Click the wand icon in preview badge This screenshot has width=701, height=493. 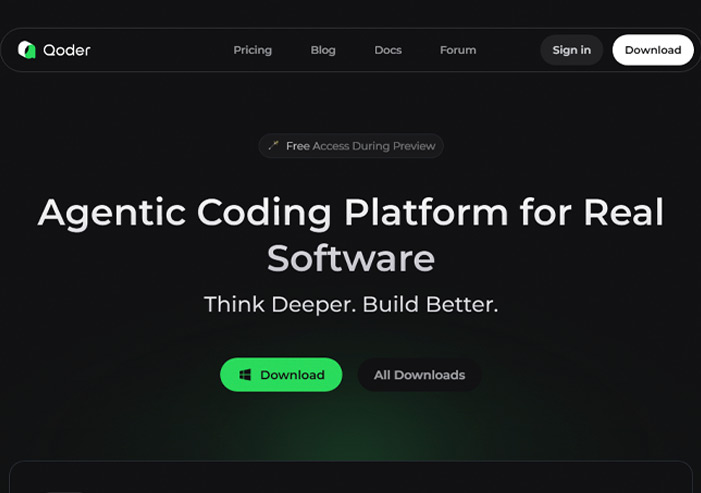pyautogui.click(x=273, y=145)
